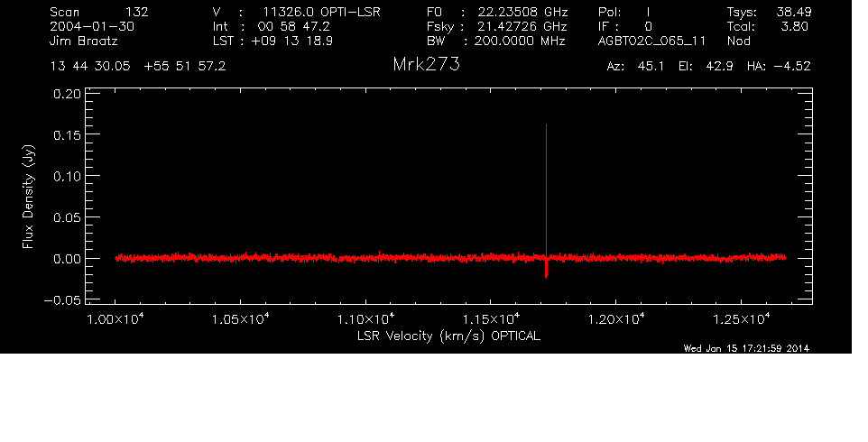Click the Nod procedure label

coord(739,41)
